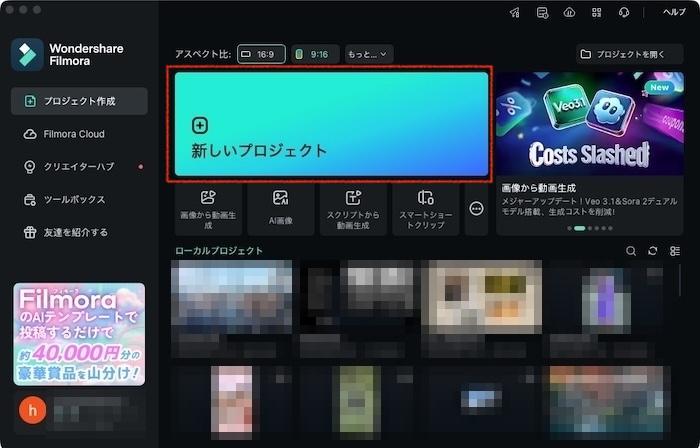Click the cloud download icon in top bar

point(569,12)
